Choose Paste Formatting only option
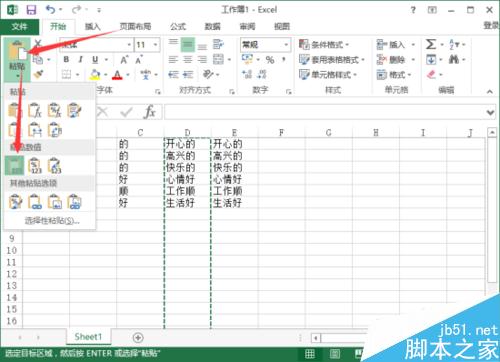The image size is (500, 362). coord(15,202)
